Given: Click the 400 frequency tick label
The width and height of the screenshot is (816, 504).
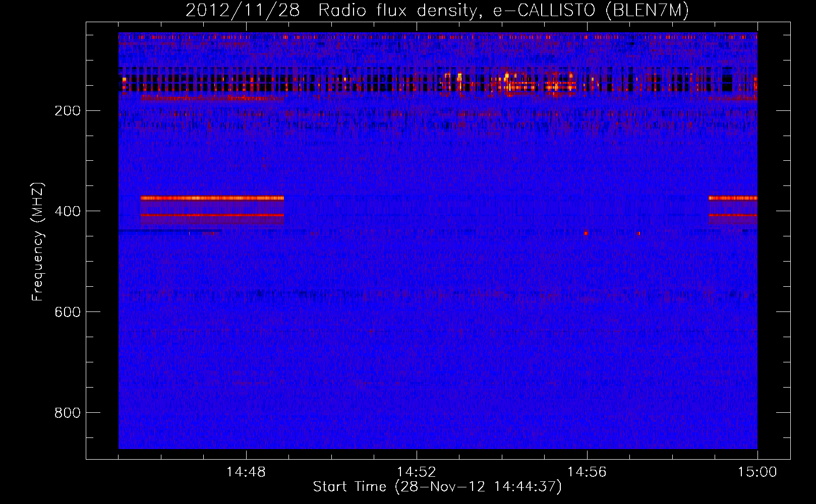Looking at the screenshot, I should (x=68, y=211).
